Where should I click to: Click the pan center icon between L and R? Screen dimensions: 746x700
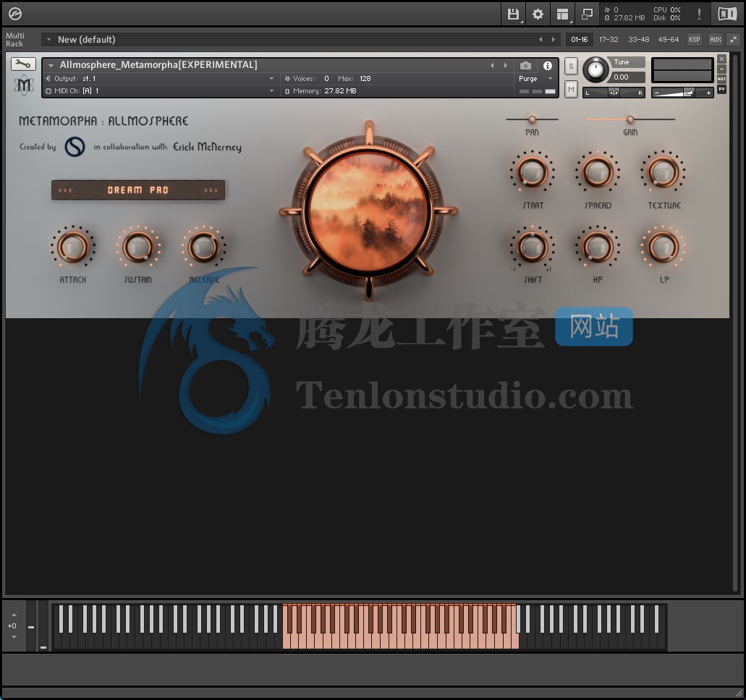click(x=614, y=93)
